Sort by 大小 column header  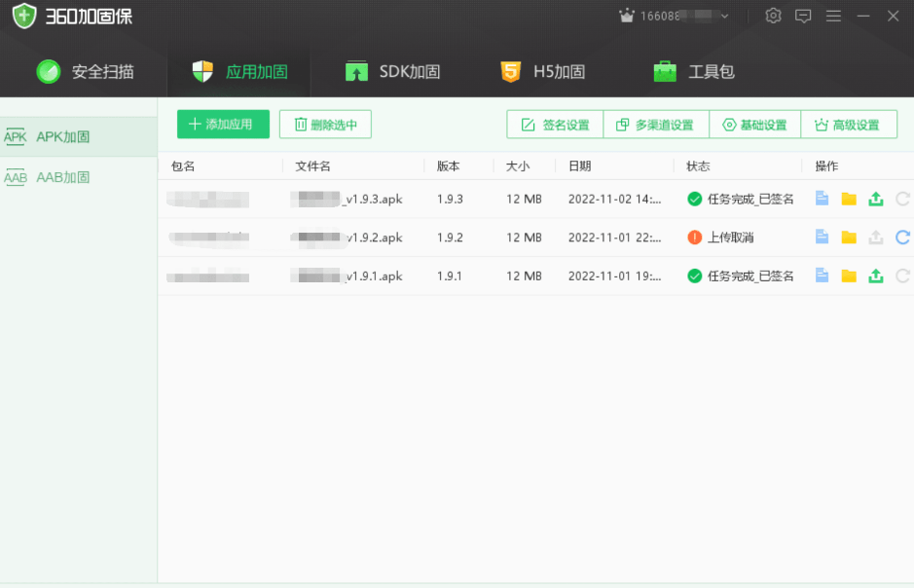pyautogui.click(x=518, y=166)
